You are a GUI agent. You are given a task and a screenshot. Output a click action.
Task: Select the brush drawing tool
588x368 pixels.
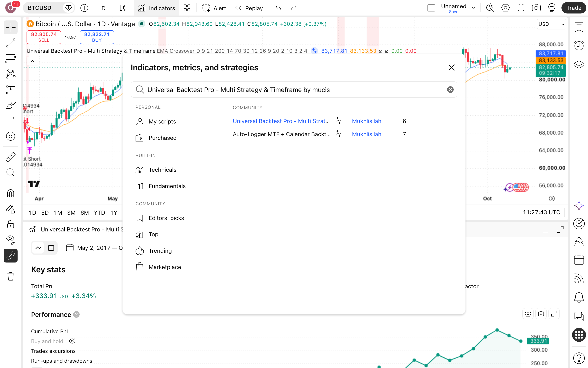[x=11, y=105]
